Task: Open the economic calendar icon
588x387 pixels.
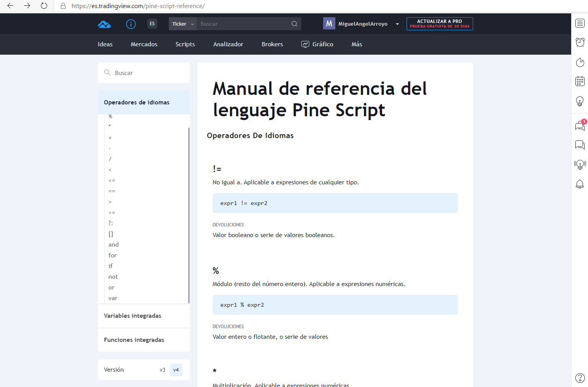Action: coord(580,81)
